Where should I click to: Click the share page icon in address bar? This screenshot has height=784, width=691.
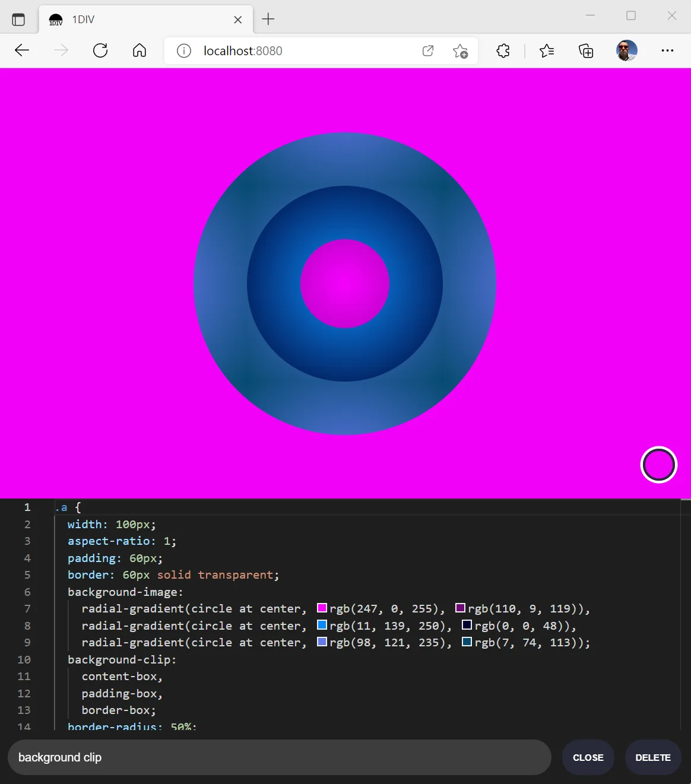click(x=427, y=51)
